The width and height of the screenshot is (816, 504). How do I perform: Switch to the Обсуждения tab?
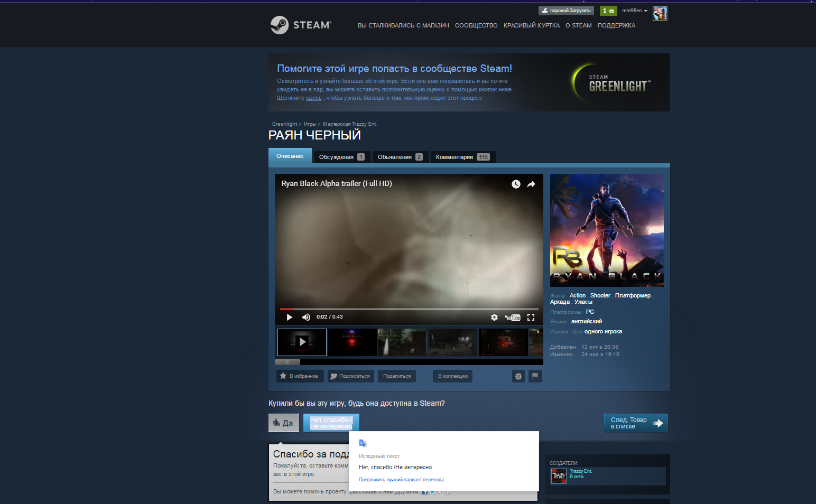coord(342,157)
